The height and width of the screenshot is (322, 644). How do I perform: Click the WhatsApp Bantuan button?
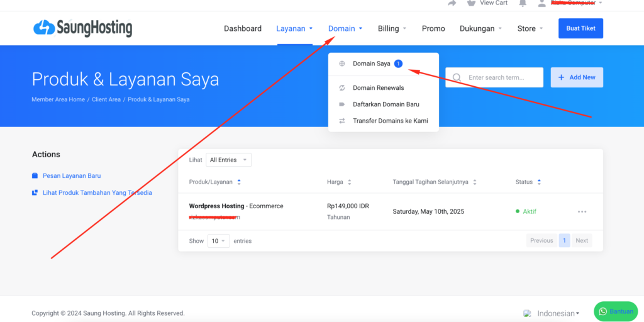coord(615,311)
